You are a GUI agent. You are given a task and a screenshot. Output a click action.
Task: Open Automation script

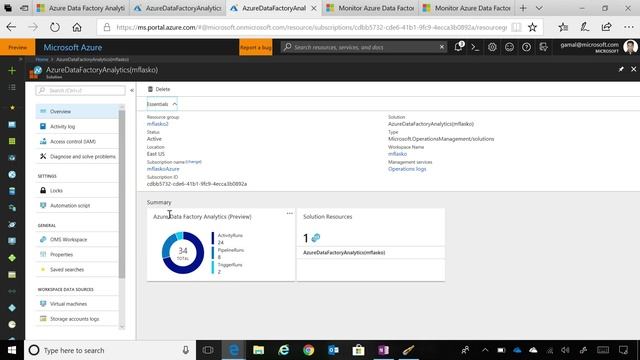pyautogui.click(x=77, y=206)
